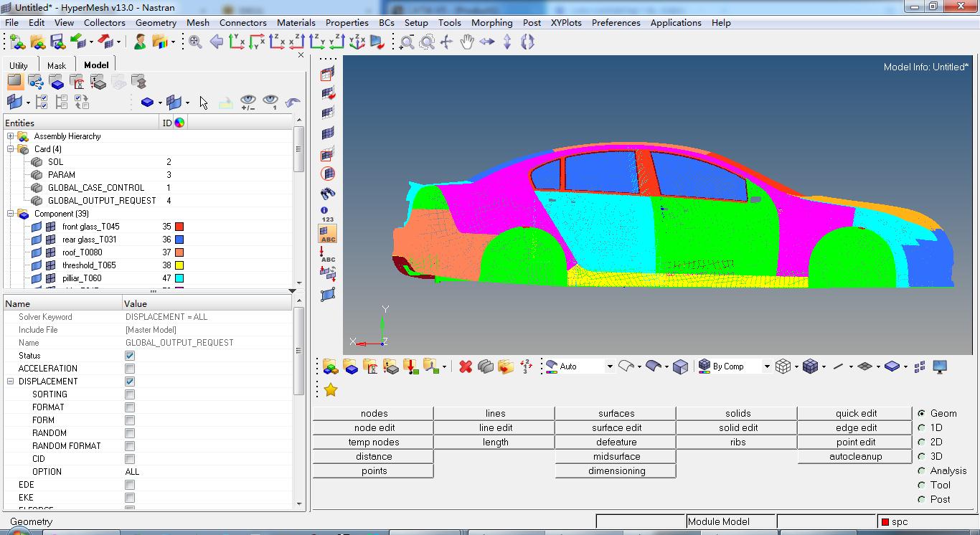Click the entity color wheel header icon

pos(179,123)
